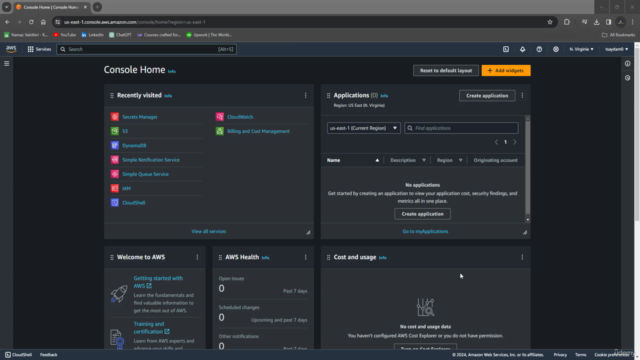Open the CloudShell icon in top bar
This screenshot has height=360, width=640.
[x=506, y=49]
